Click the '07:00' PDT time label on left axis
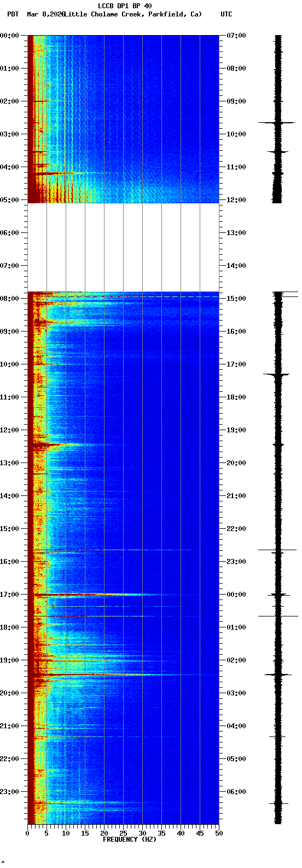Image resolution: width=302 pixels, height=868 pixels. coord(9,265)
